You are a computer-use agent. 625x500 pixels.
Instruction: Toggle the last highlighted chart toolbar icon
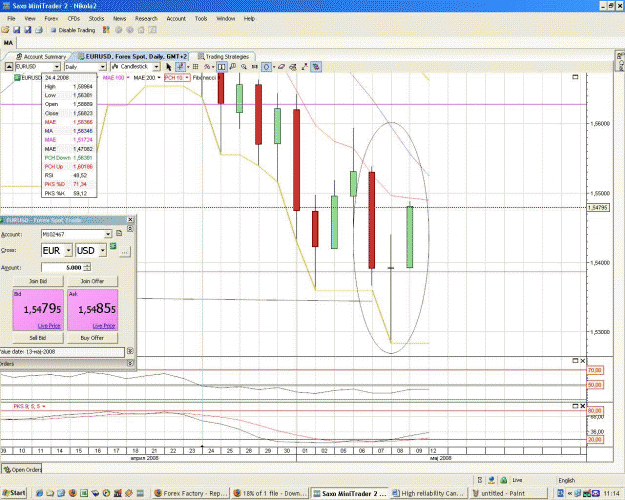click(316, 67)
